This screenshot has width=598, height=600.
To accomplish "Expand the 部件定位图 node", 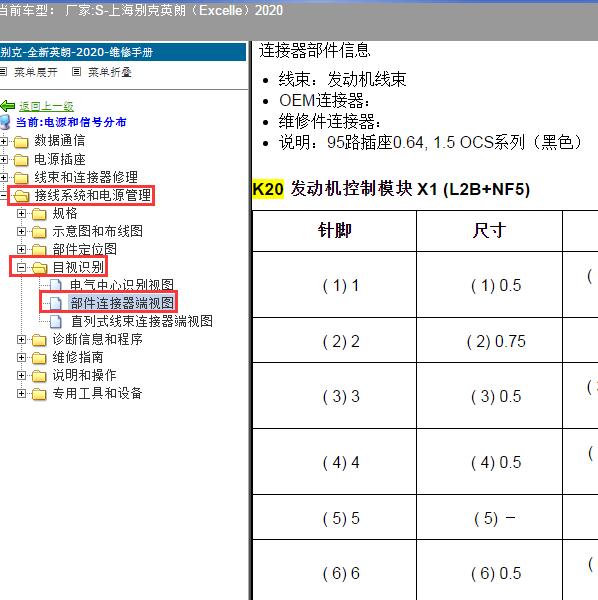I will [x=21, y=249].
